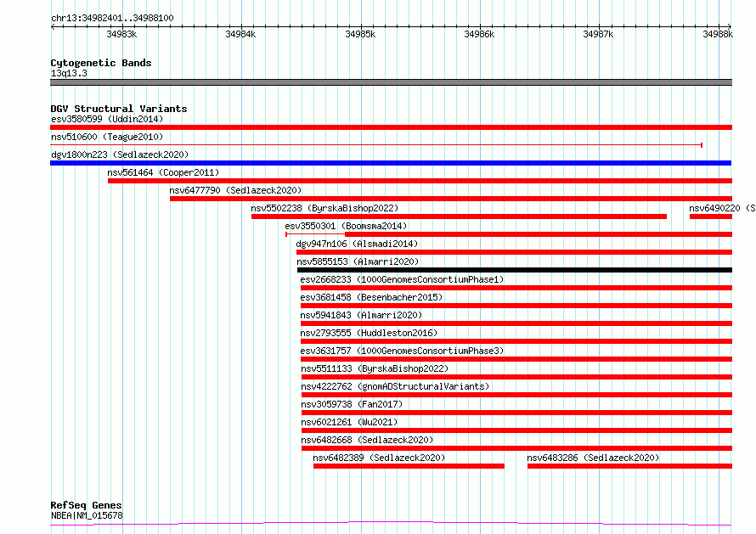756x534 pixels.
Task: Click the 34984k ruler position
Action: pos(240,34)
